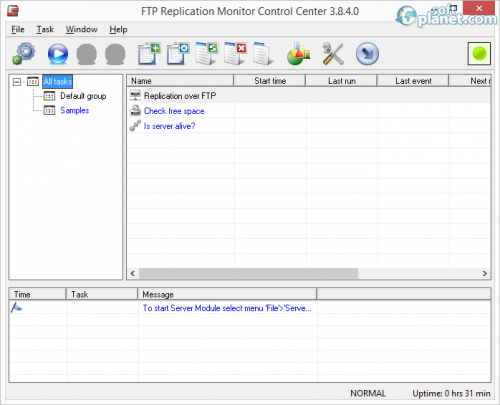Image resolution: width=500 pixels, height=405 pixels.
Task: Click the left arrow of horizontal scrollbar
Action: (x=133, y=273)
